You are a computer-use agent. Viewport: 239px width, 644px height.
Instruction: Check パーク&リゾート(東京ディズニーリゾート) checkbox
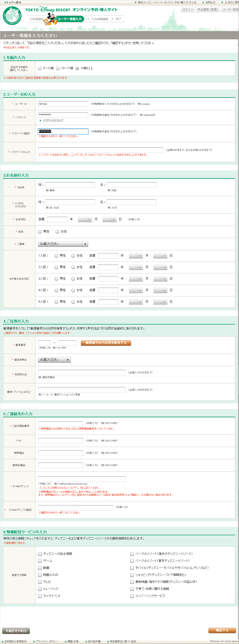click(132, 561)
